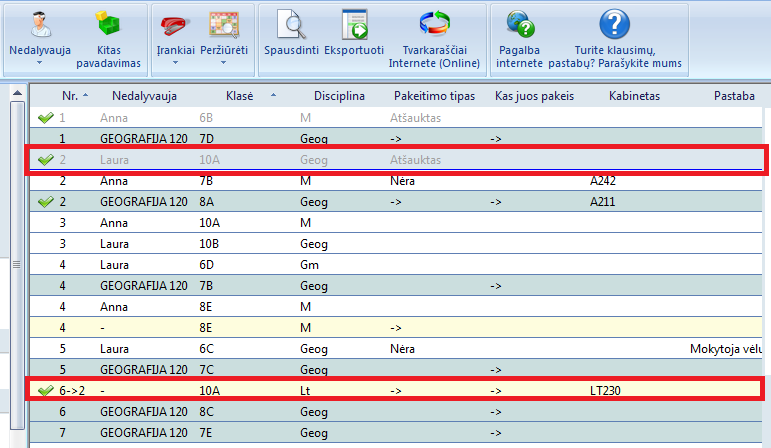
Task: Toggle checkmark on GEOGRAFIJA 120 8A row
Action: (45, 202)
